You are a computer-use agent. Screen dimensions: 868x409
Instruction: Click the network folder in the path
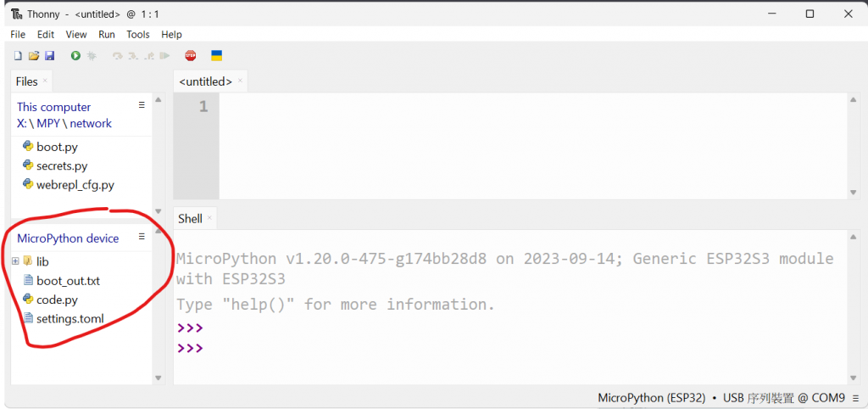click(91, 123)
